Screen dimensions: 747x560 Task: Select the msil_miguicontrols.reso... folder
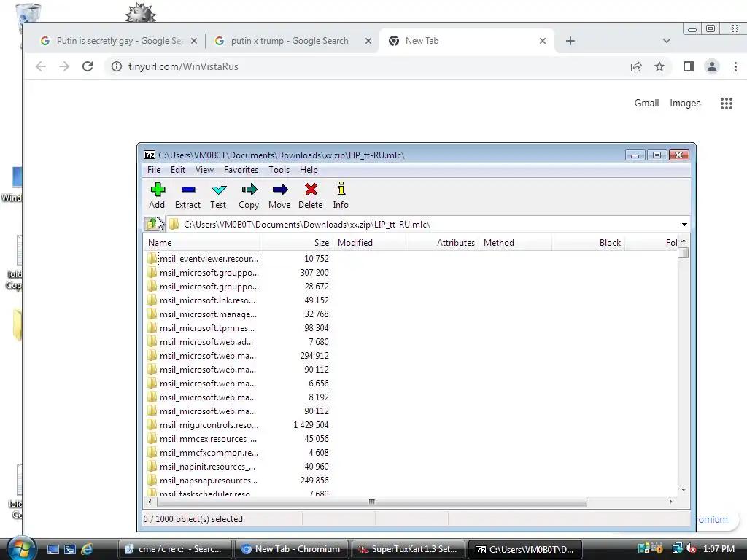[x=209, y=425]
